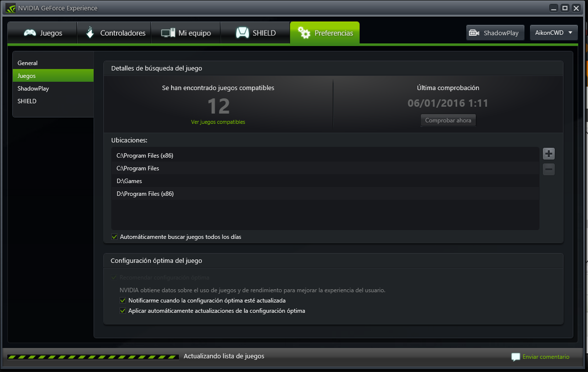This screenshot has width=588, height=372.
Task: Click the Ver juegos compatibles link
Action: click(x=218, y=122)
